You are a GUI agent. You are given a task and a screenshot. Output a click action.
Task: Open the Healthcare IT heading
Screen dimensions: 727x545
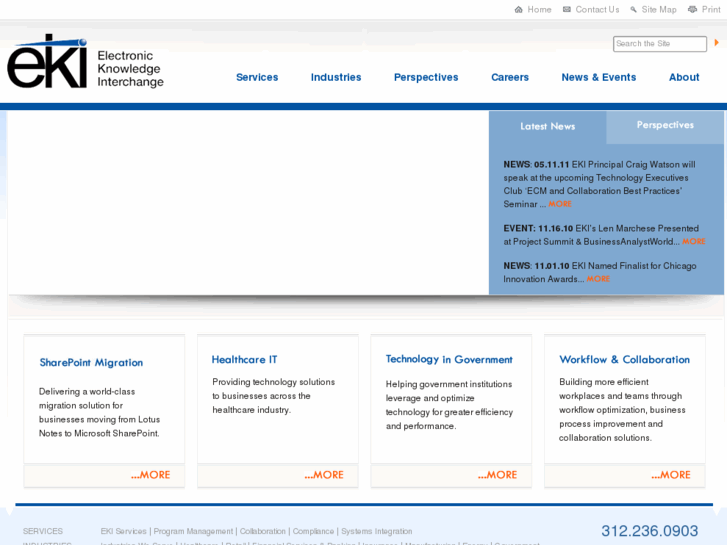coord(244,359)
